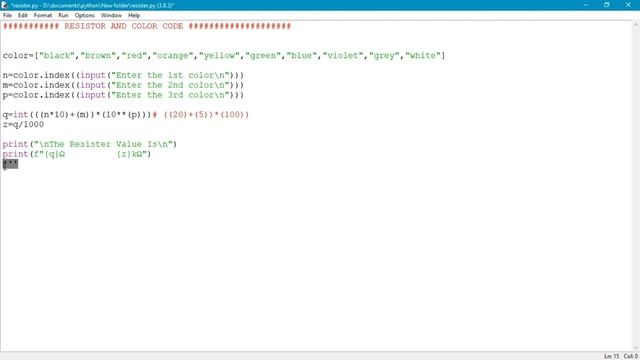This screenshot has width=640, height=360.
Task: Click the scrollbar up arrow
Action: [636, 24]
